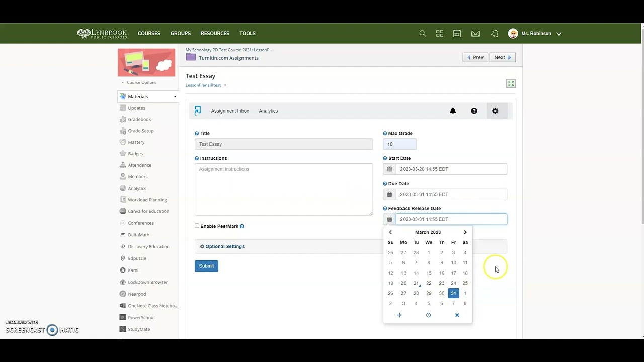Click the Title input field
644x362 pixels.
(x=284, y=144)
